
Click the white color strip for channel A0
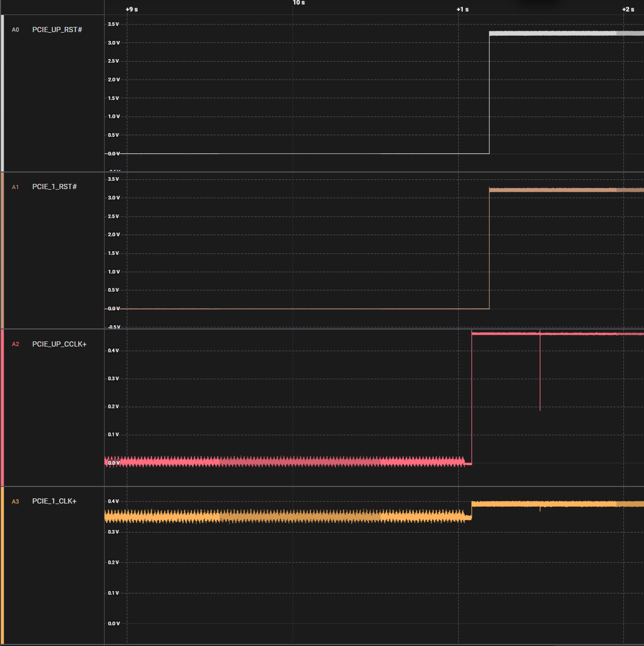[x=2, y=93]
